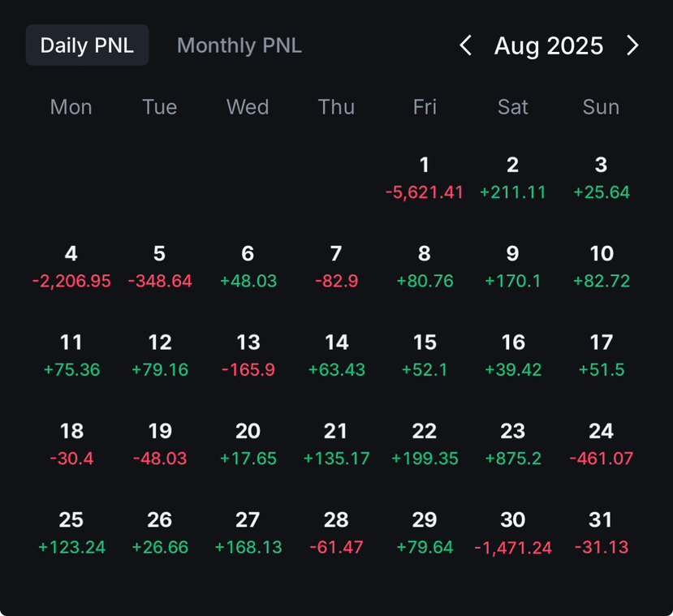Click the Aug 2025 month label
673x616 pixels.
[x=549, y=46]
